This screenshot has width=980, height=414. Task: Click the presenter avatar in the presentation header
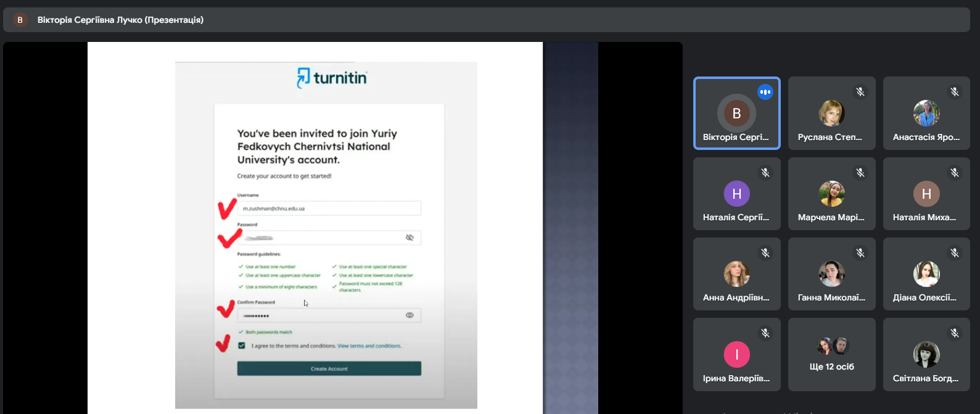pyautogui.click(x=20, y=20)
